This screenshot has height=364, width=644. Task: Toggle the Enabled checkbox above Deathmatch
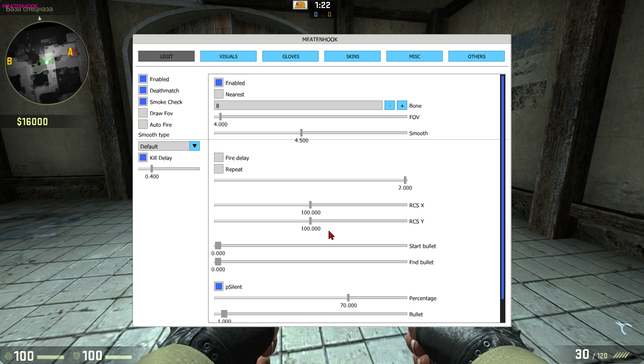(x=143, y=79)
